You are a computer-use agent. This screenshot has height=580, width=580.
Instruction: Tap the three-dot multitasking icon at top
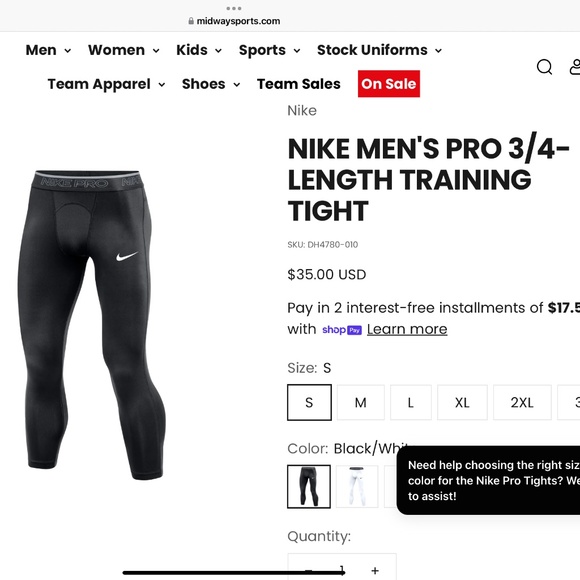[234, 8]
